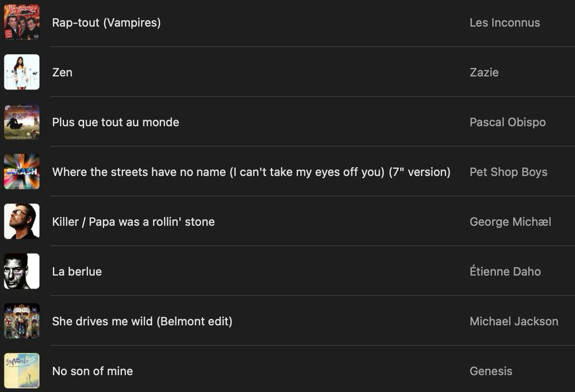Select the song No son of mine

click(x=93, y=371)
